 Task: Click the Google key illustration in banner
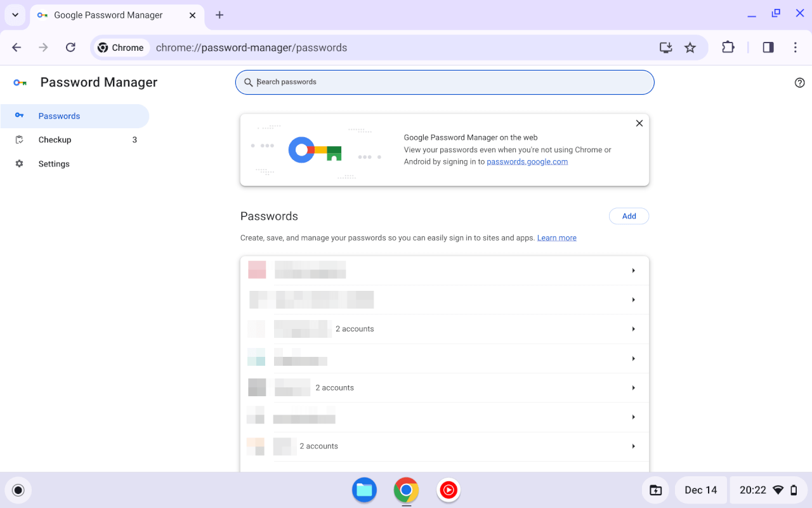click(315, 150)
